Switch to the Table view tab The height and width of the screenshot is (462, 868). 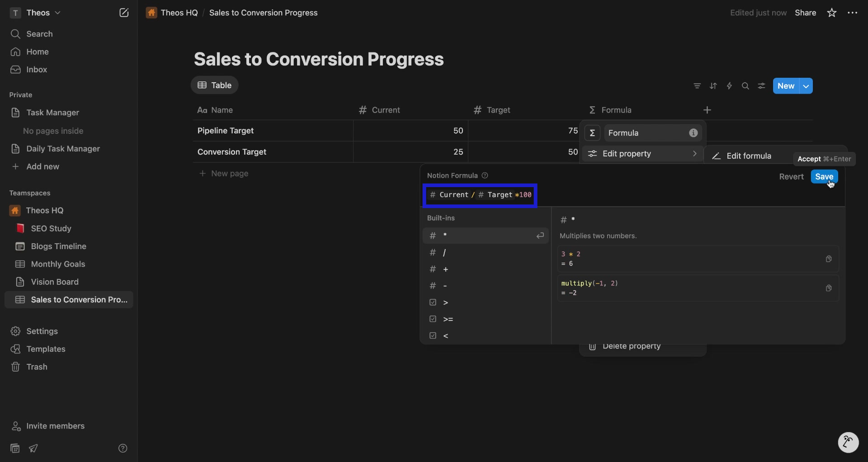point(215,85)
